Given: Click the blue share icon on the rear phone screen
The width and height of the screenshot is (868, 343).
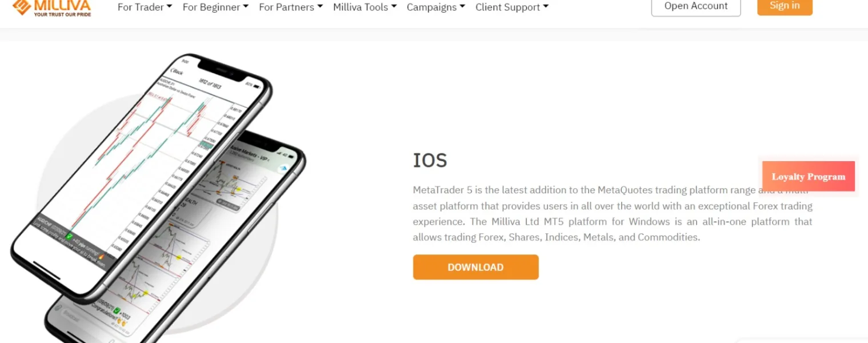Looking at the screenshot, I should coord(283,169).
